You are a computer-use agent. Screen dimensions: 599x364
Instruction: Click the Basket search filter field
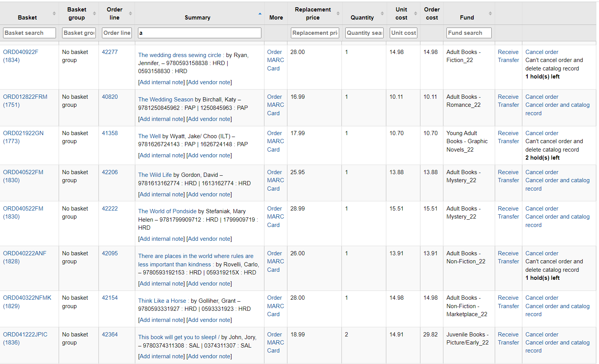coord(30,33)
